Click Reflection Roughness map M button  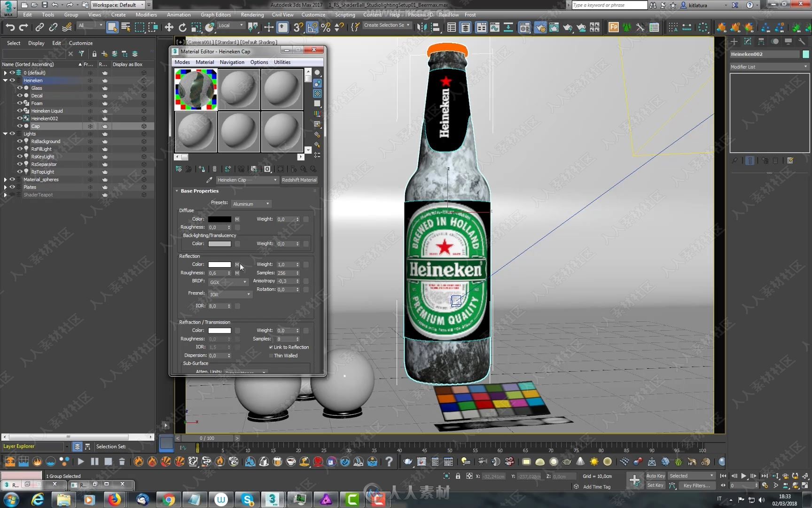point(237,273)
